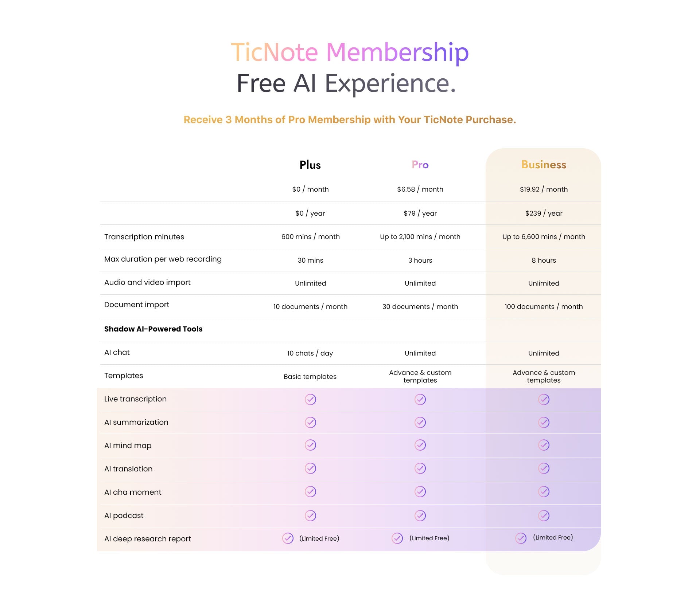Screen dimensions: 700x596
Task: Click the Pro $6.58 / month price
Action: coord(420,189)
